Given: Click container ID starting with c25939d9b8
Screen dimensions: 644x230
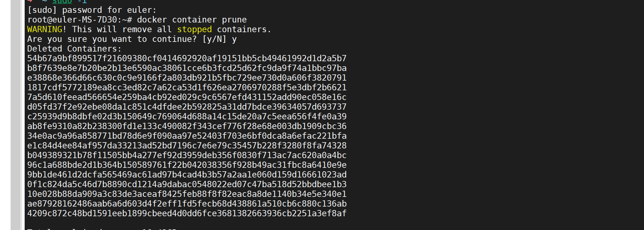Looking at the screenshot, I should pyautogui.click(x=187, y=117).
